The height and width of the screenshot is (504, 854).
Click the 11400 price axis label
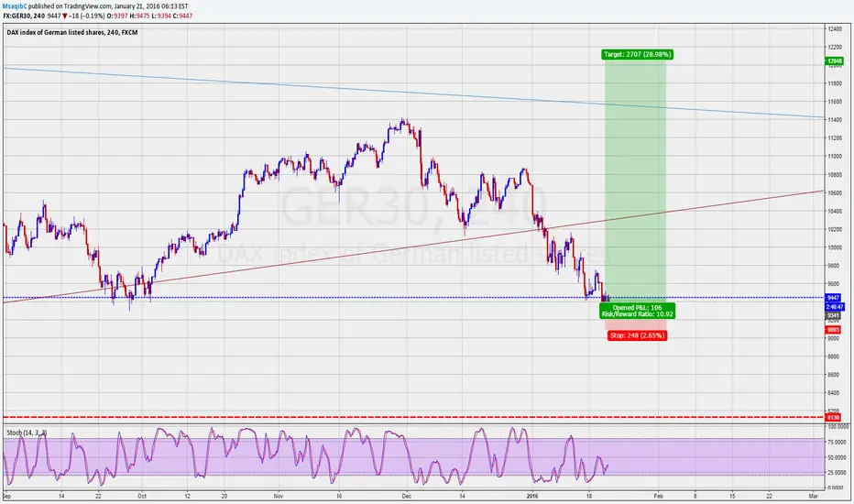point(835,120)
